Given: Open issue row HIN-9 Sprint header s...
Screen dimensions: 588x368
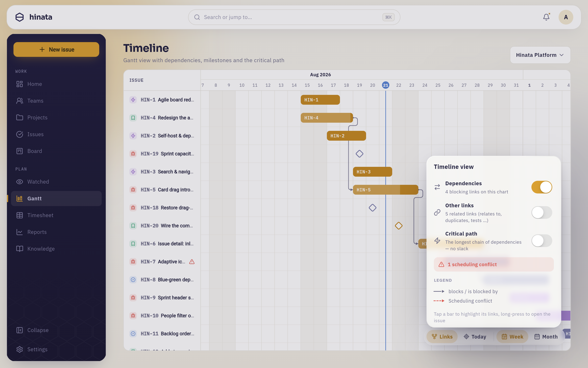Looking at the screenshot, I should 162,298.
